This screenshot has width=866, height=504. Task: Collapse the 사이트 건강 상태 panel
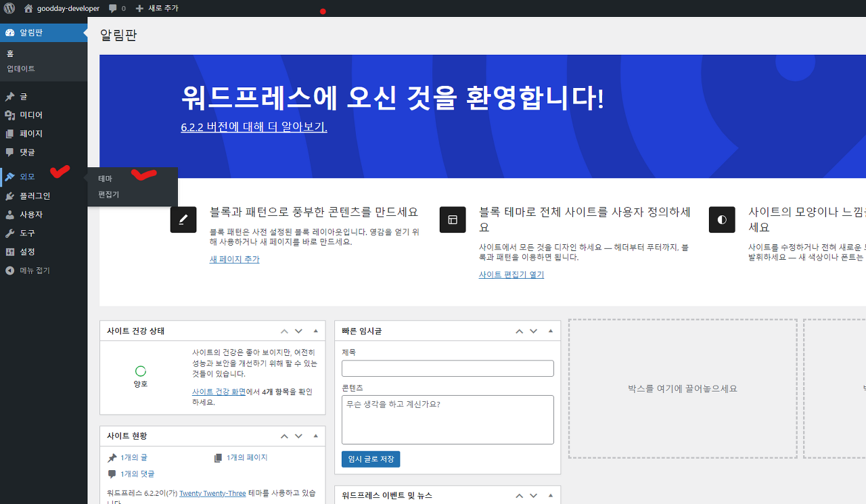(x=315, y=331)
